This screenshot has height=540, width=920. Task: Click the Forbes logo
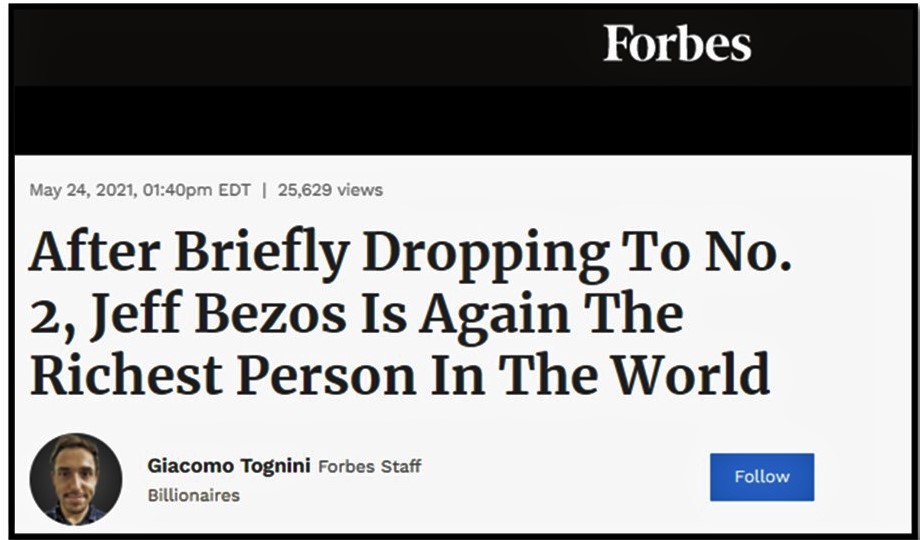[x=677, y=44]
